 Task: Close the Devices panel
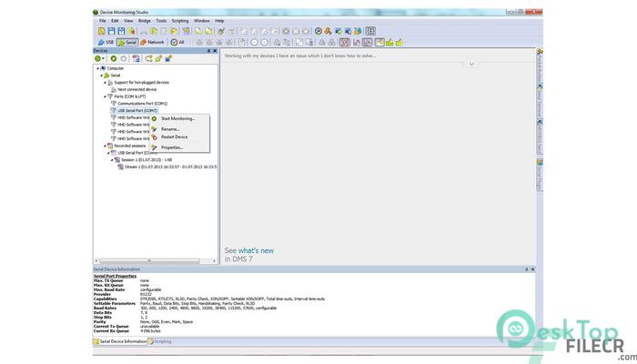(x=215, y=51)
